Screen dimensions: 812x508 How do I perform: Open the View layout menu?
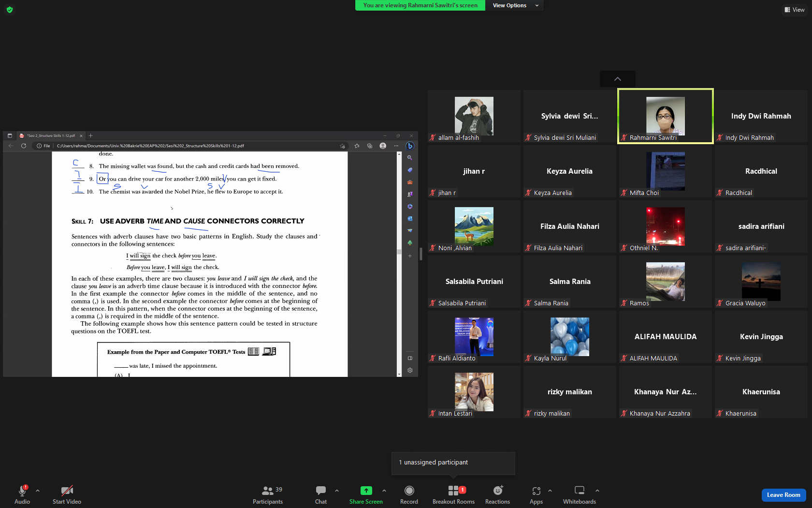(x=795, y=10)
